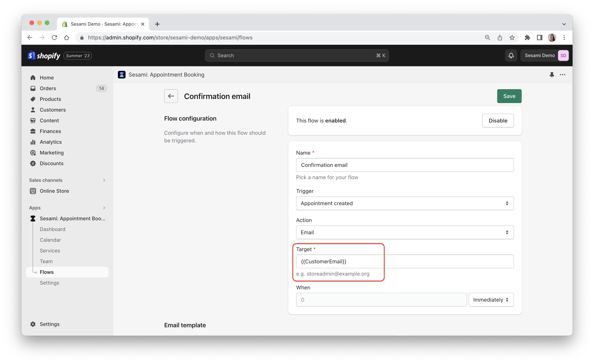This screenshot has height=364, width=594.
Task: Go back with the arrow button
Action: (x=171, y=96)
